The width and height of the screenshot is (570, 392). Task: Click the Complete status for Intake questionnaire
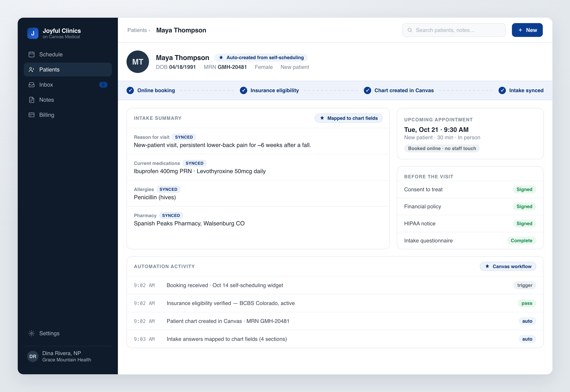521,240
